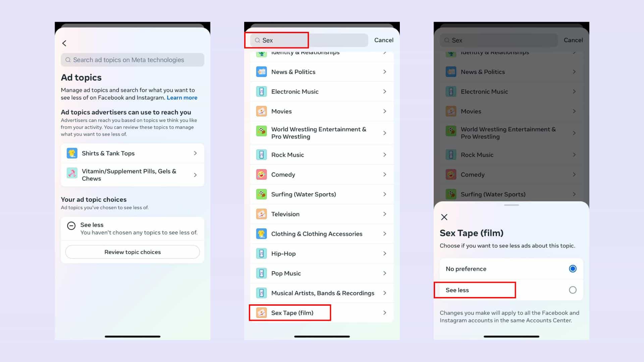
Task: Navigate back using the back arrow
Action: (65, 43)
